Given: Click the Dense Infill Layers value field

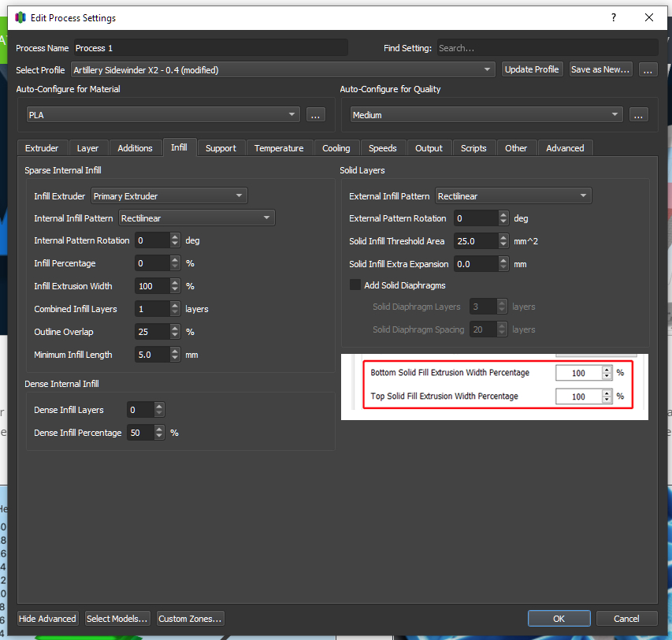Looking at the screenshot, I should pos(140,410).
